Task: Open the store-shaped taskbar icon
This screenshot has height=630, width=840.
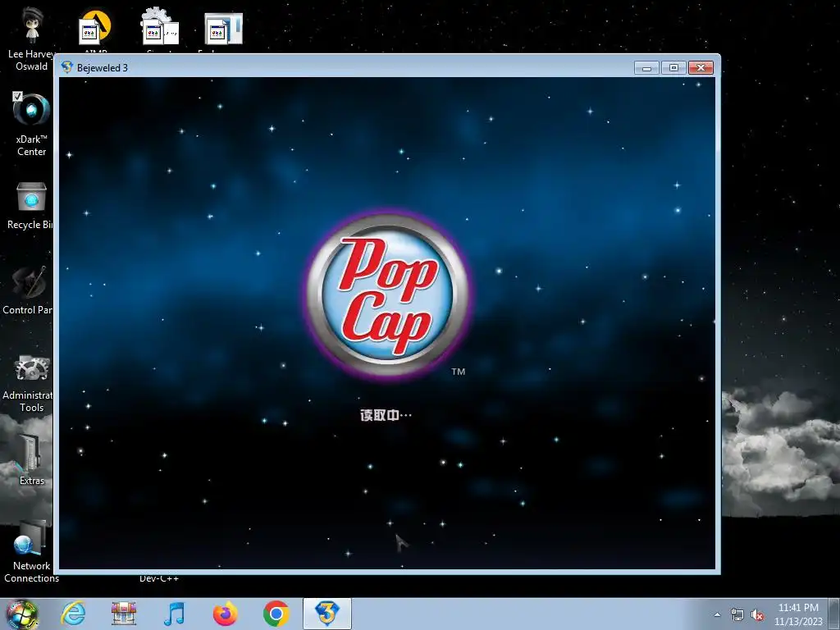Action: [123, 614]
